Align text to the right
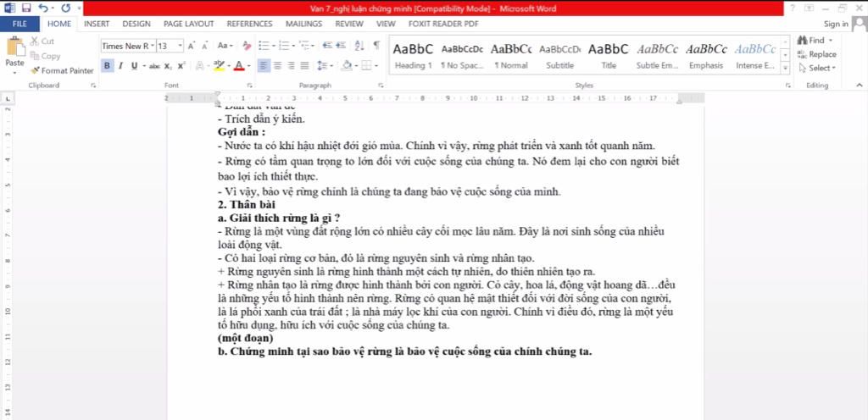 291,66
